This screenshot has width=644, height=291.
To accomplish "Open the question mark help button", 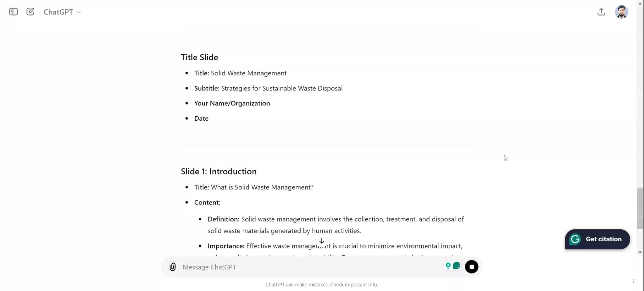I will (633, 281).
